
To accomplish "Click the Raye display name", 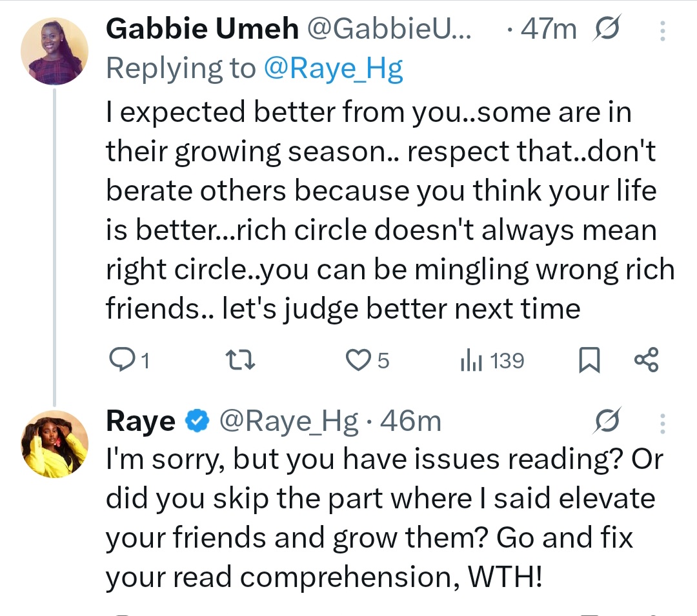I will (140, 422).
